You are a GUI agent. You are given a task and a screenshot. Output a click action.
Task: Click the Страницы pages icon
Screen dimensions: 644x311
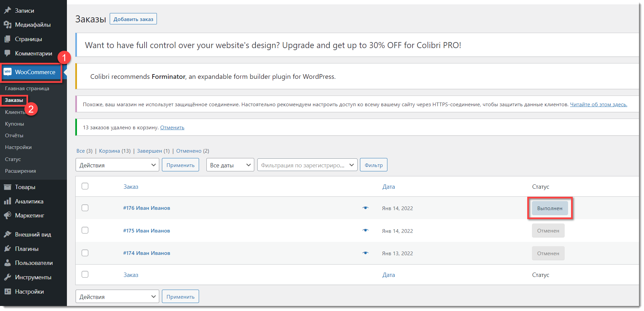[7, 39]
